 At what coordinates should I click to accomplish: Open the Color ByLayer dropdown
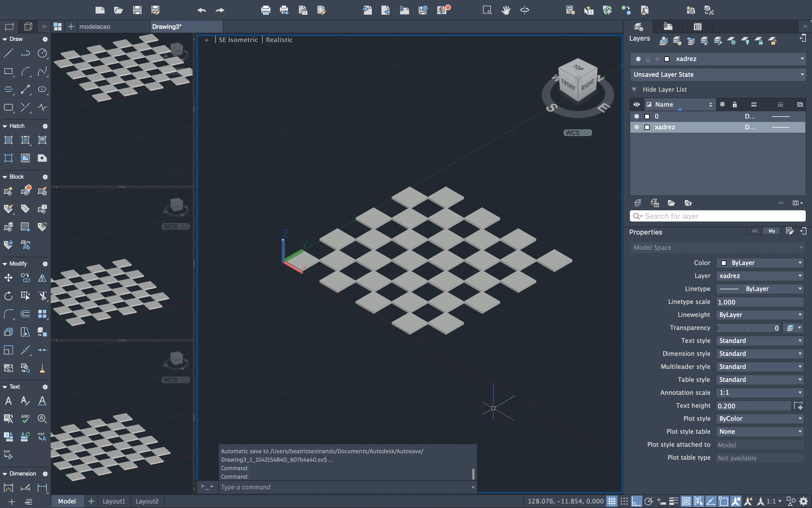(x=760, y=263)
